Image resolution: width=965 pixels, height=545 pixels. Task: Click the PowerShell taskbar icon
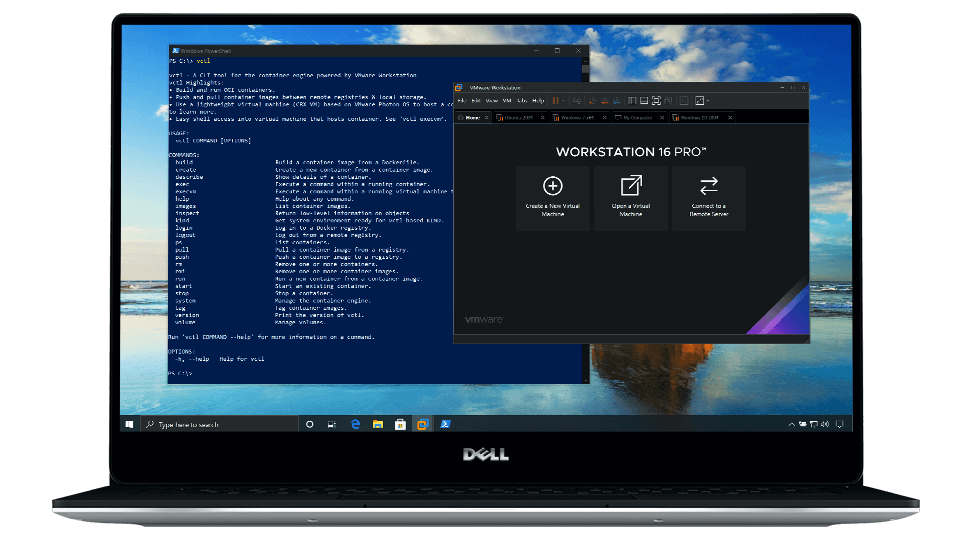[x=446, y=424]
